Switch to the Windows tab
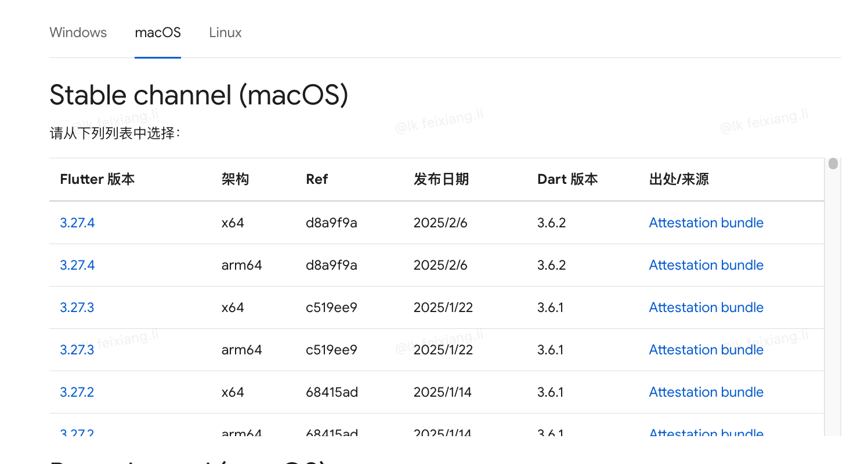 (78, 32)
